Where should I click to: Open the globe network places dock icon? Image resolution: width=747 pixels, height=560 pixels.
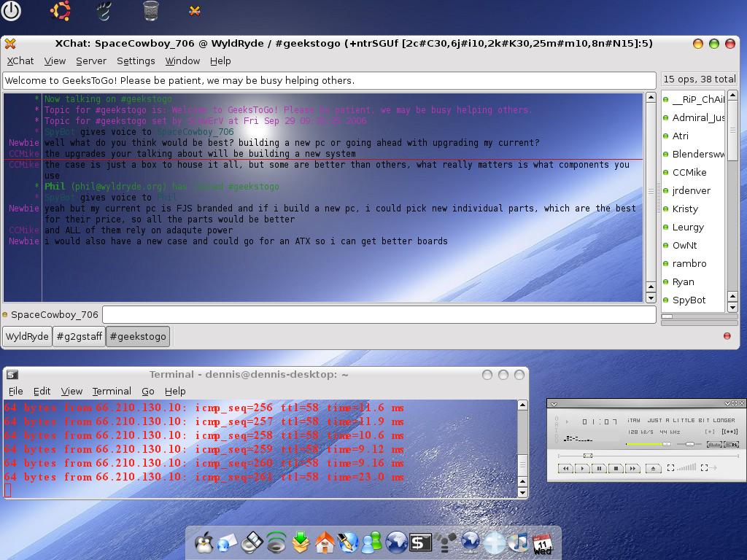point(471,542)
